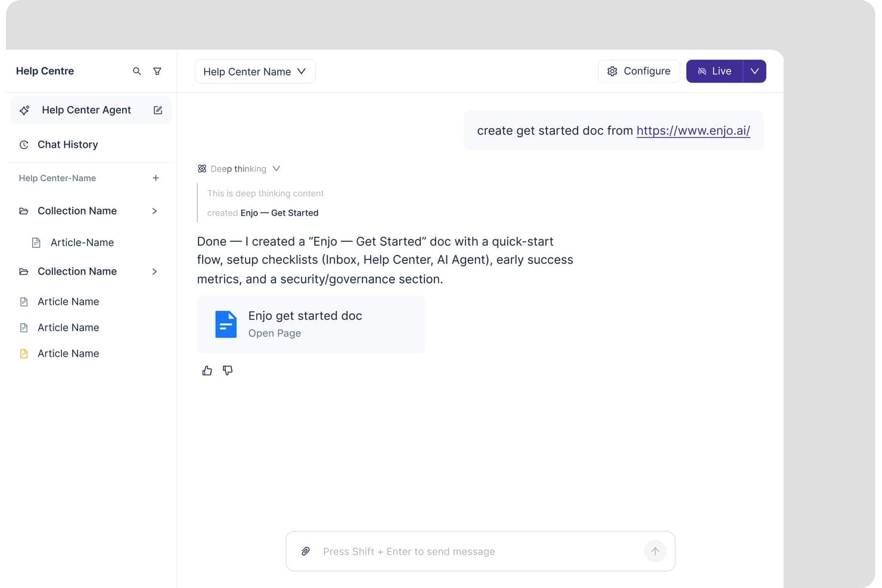Open the filter icon in sidebar header
Viewport: 882px width, 588px height.
[157, 71]
